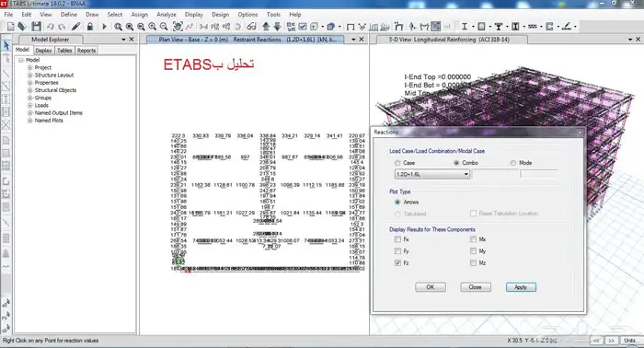This screenshot has height=348, width=644.
Task: Select the Rubber Band Zoom magnifier
Action: pyautogui.click(x=119, y=27)
